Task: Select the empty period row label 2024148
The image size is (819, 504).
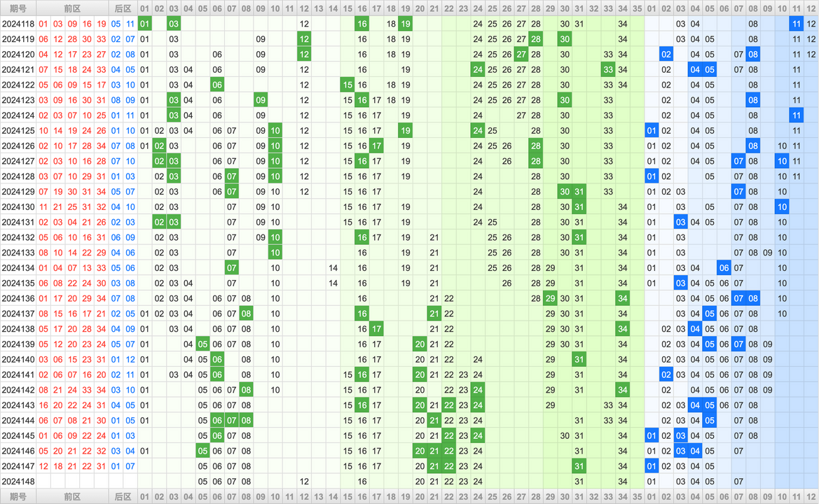Action: pos(18,481)
